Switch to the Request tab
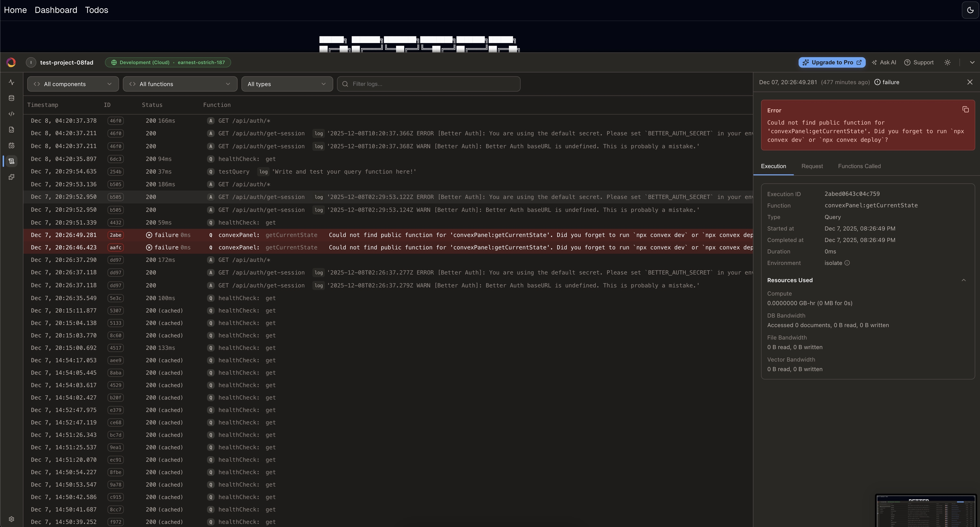Screen dimensions: 980x527 click(812, 166)
